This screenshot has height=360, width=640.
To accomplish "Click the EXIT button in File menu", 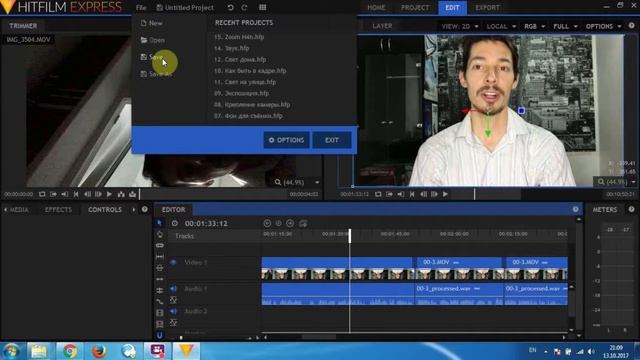I will [x=331, y=140].
